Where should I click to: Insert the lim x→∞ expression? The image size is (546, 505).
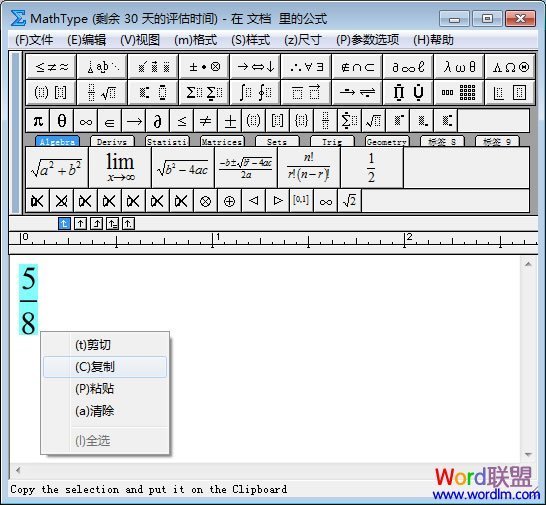[x=120, y=168]
